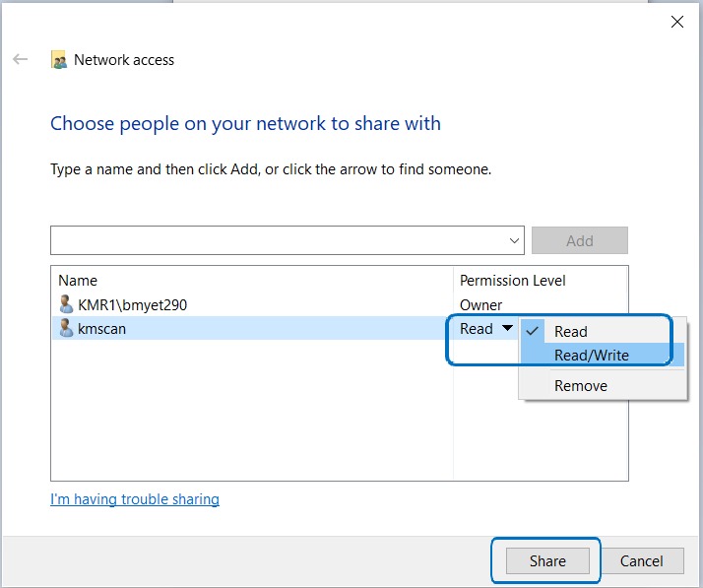Click the Permission Level column header

513,281
